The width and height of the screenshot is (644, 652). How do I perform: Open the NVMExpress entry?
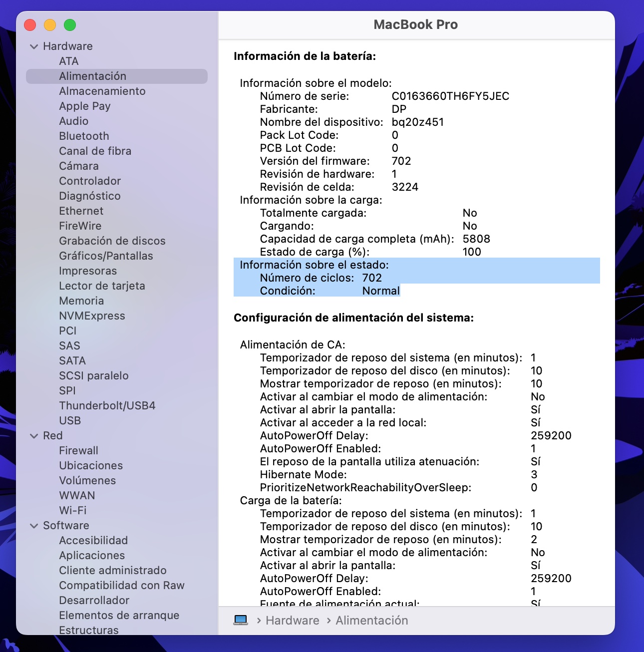pyautogui.click(x=92, y=316)
